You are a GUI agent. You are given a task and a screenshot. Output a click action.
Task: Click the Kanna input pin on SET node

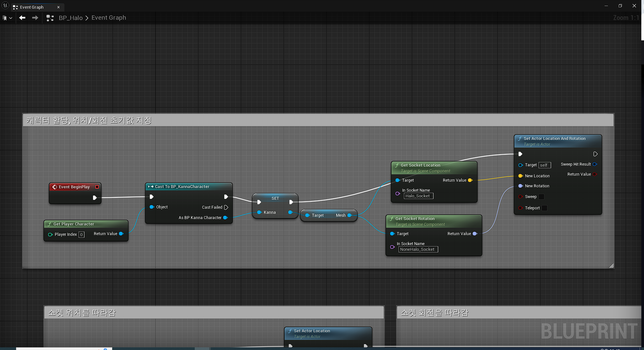[259, 212]
